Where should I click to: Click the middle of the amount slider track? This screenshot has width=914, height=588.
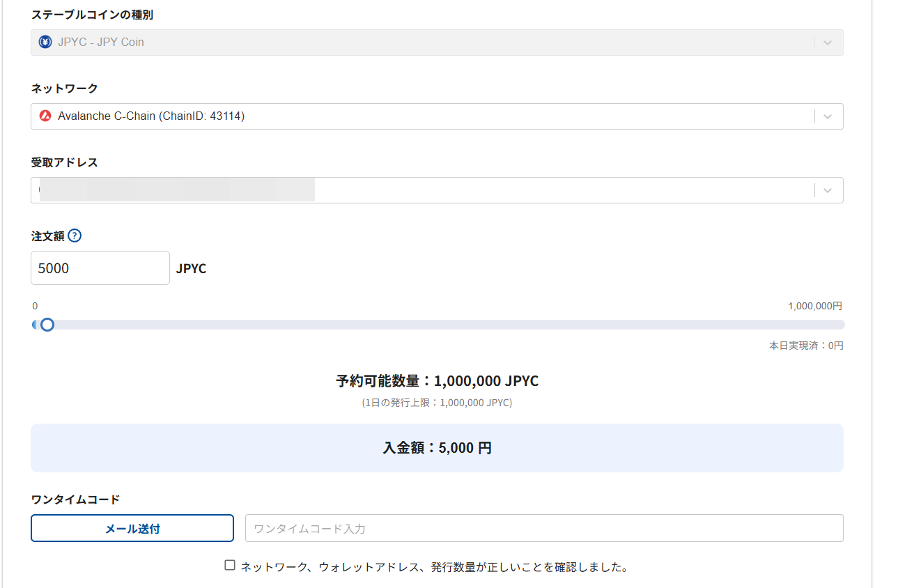(438, 325)
